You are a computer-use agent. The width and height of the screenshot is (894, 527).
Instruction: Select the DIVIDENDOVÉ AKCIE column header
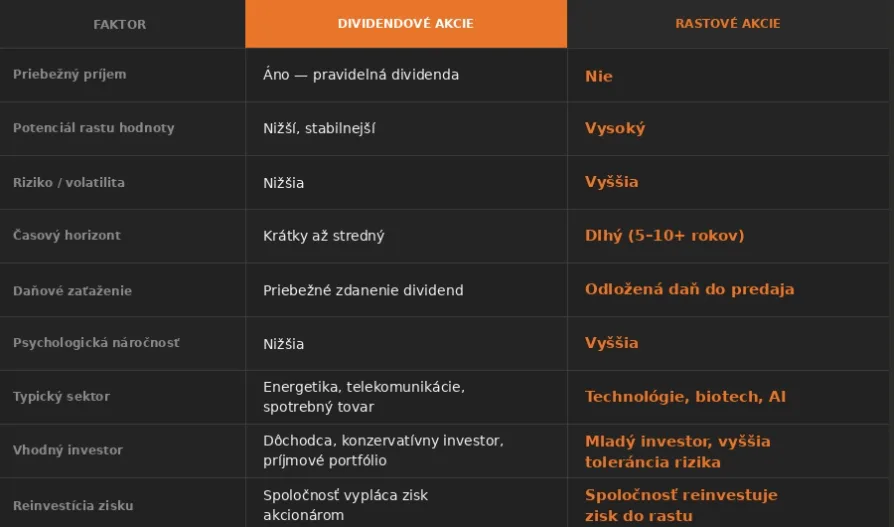[x=405, y=23]
